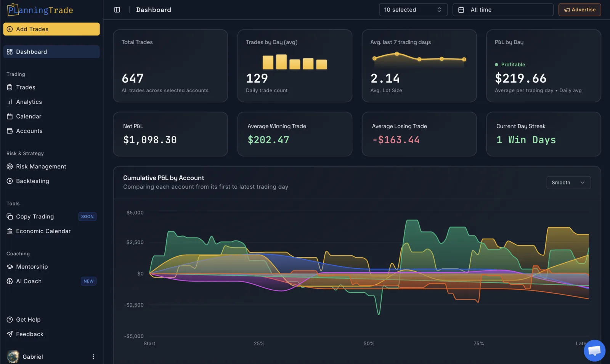Viewport: 610px width, 364px height.
Task: Open the user menu three-dot icon
Action: (93, 357)
